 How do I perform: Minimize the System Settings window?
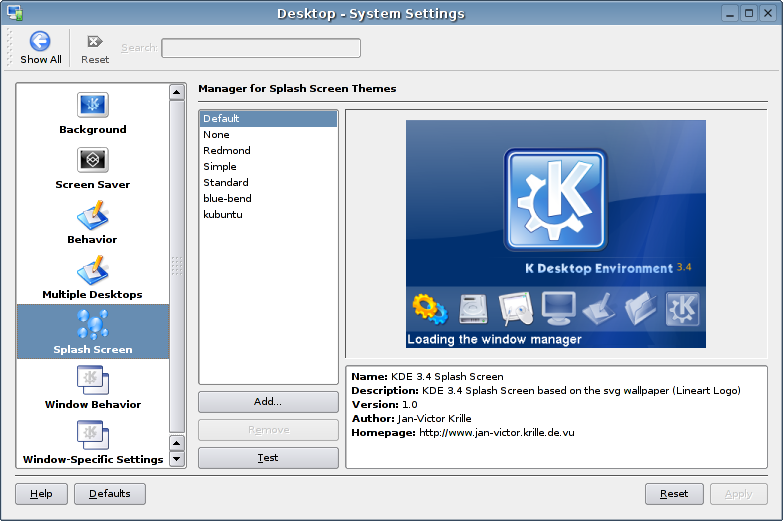(730, 13)
